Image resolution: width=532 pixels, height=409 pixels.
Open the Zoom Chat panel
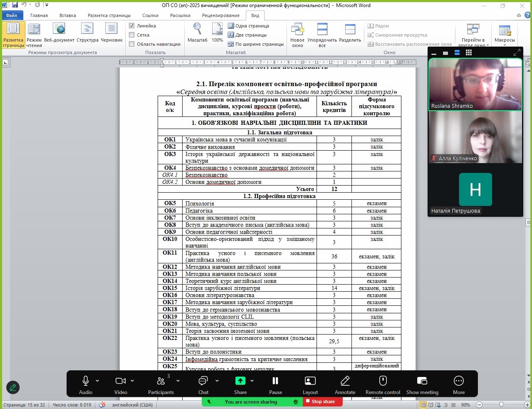[203, 381]
